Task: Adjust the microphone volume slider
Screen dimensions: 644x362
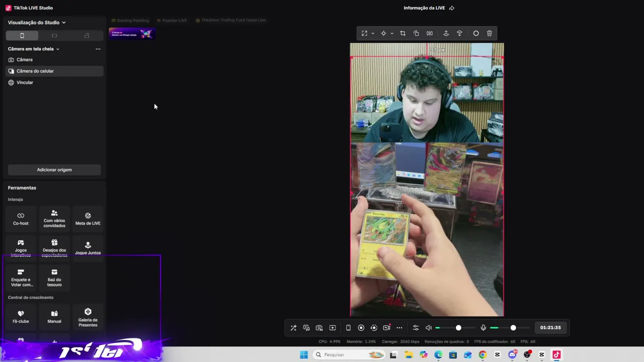Action: 513,328
